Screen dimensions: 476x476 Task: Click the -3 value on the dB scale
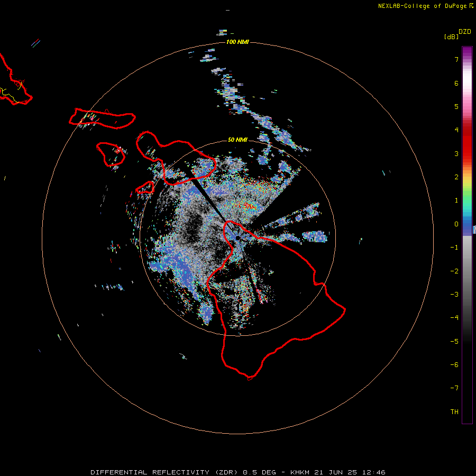[x=454, y=295]
